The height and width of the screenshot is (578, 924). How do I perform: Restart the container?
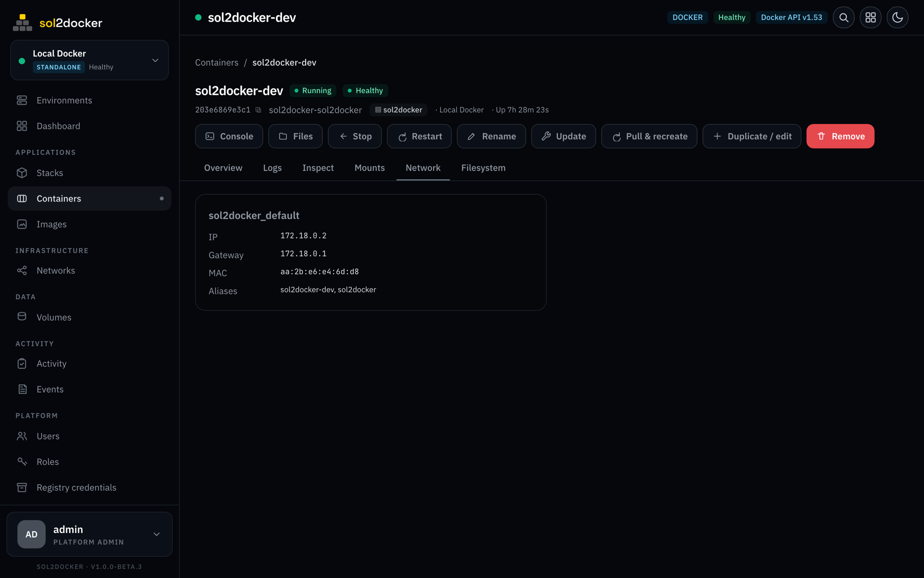[x=419, y=136]
